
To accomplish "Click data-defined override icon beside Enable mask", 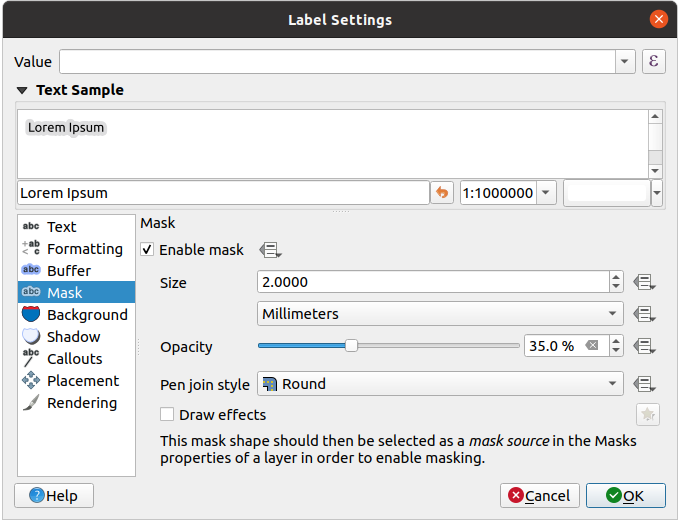I will [x=269, y=250].
